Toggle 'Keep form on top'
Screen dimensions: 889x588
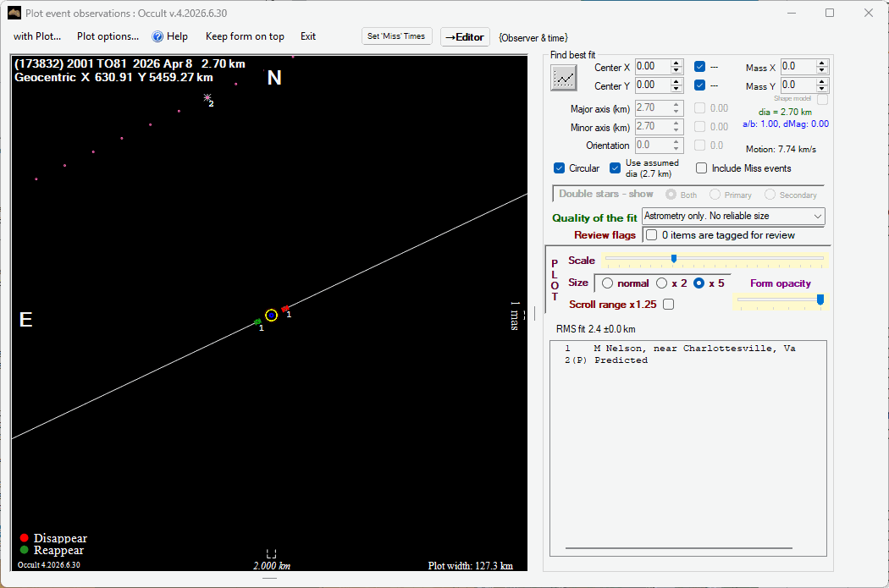(x=245, y=36)
